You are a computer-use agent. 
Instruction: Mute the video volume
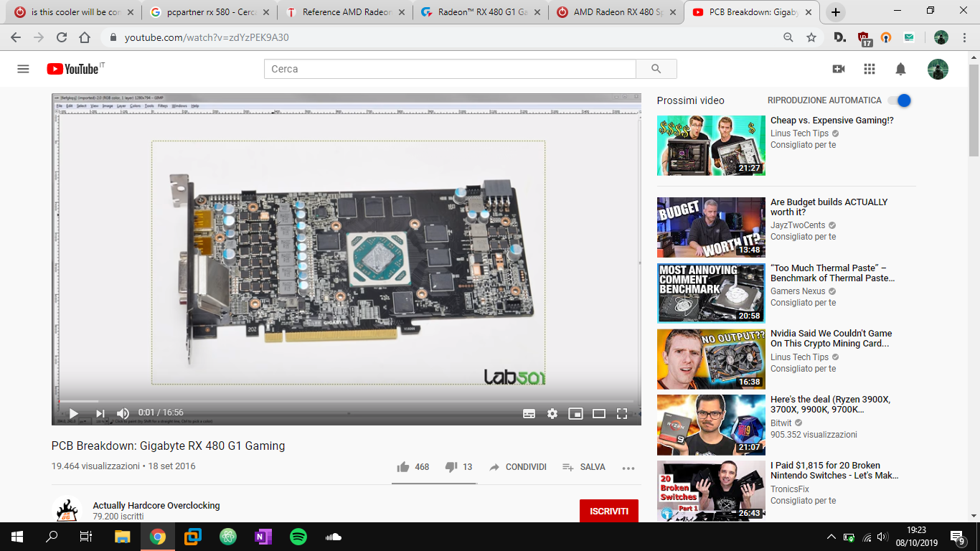123,413
